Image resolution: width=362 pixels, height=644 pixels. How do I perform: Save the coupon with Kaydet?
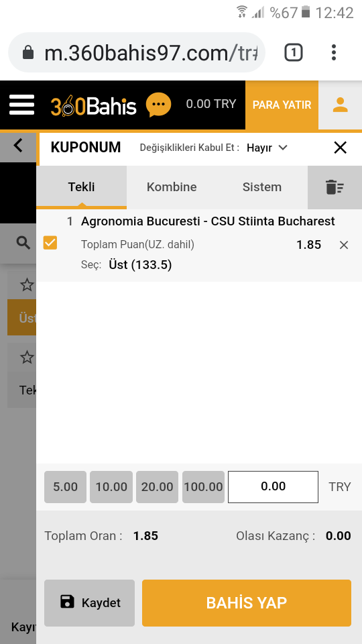pos(89,603)
